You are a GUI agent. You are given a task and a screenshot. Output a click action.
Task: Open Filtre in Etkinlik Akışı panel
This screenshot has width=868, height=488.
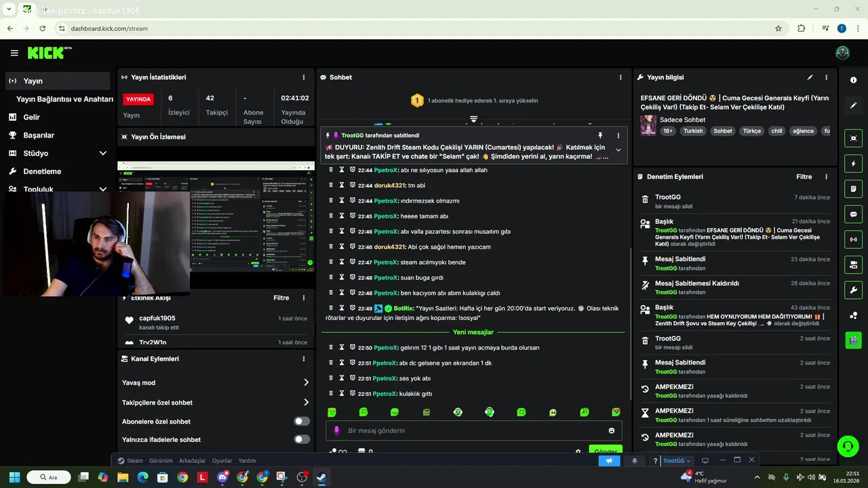coord(281,298)
